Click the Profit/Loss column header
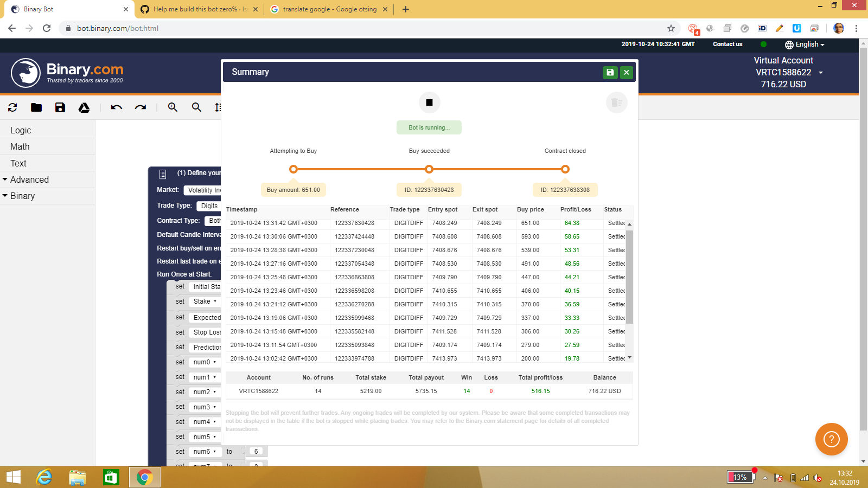Screen dimensions: 868x488 click(x=576, y=209)
